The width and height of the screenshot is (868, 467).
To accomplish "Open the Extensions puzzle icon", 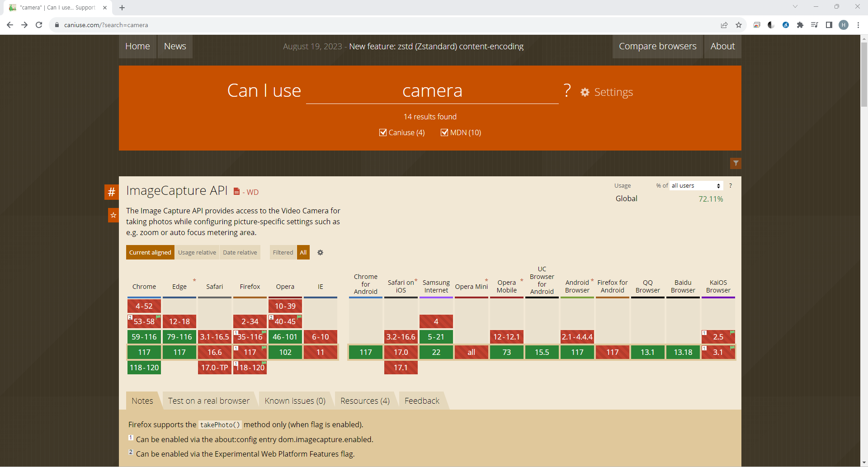I will pos(800,25).
